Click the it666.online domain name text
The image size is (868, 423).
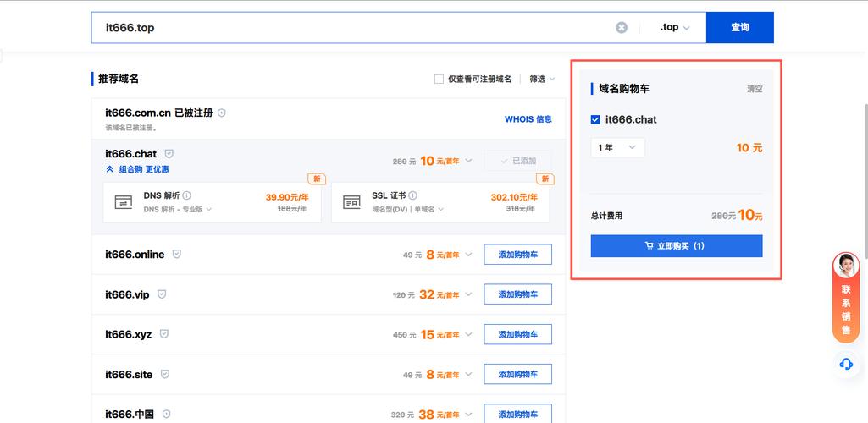coord(135,255)
